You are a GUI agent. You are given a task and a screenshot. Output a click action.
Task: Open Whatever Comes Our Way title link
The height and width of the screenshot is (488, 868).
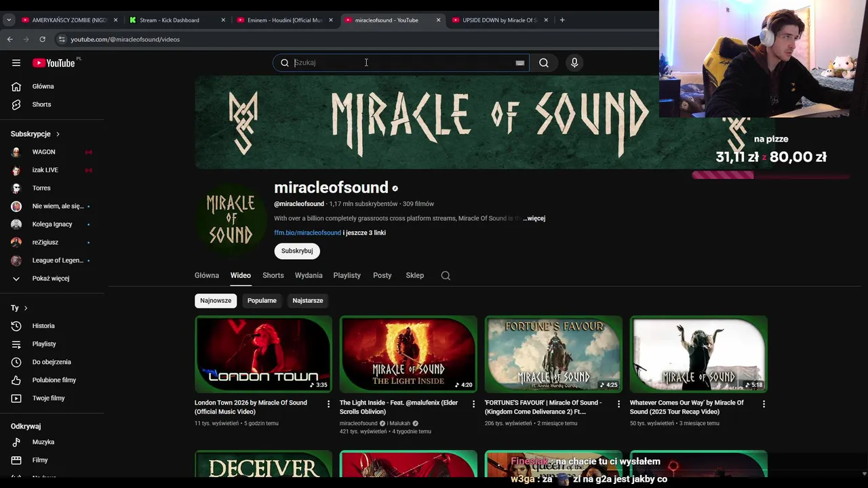coord(687,407)
